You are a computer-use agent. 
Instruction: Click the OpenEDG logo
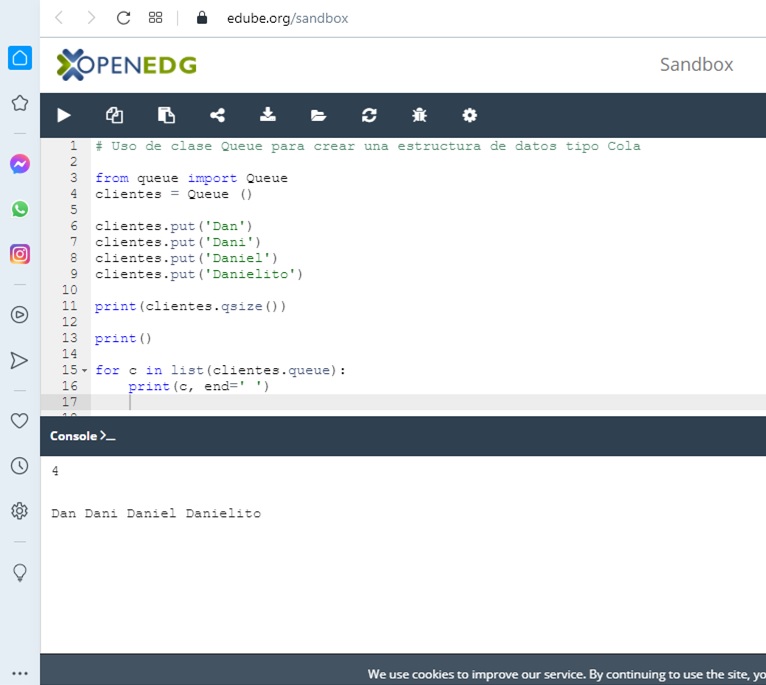tap(127, 65)
